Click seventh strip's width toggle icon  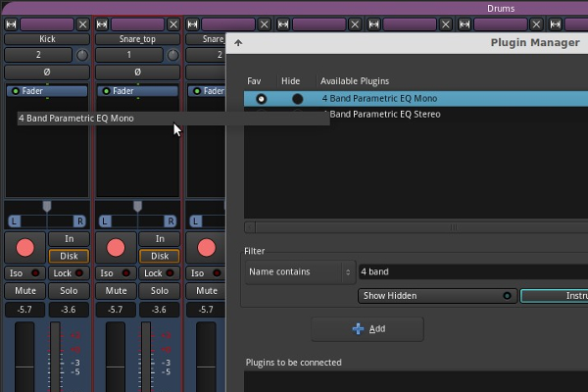[x=556, y=24]
